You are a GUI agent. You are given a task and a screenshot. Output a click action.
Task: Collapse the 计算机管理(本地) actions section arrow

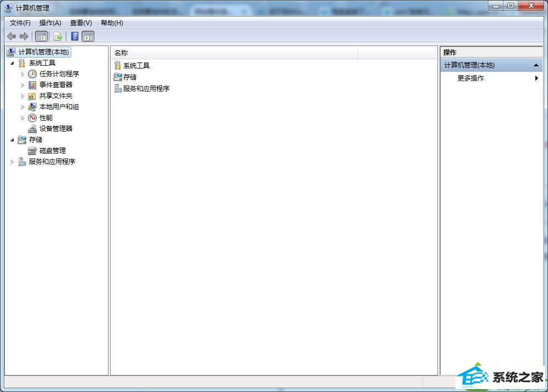pyautogui.click(x=536, y=65)
